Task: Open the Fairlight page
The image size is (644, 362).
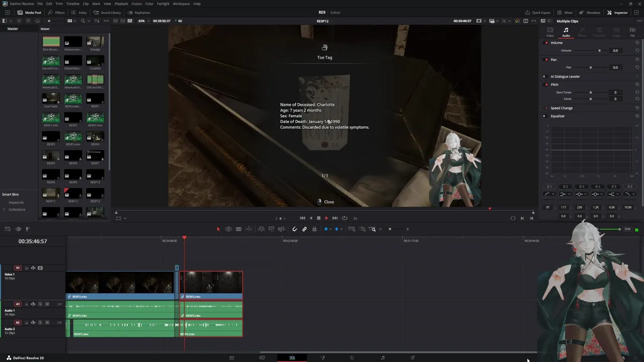Action: (x=383, y=358)
